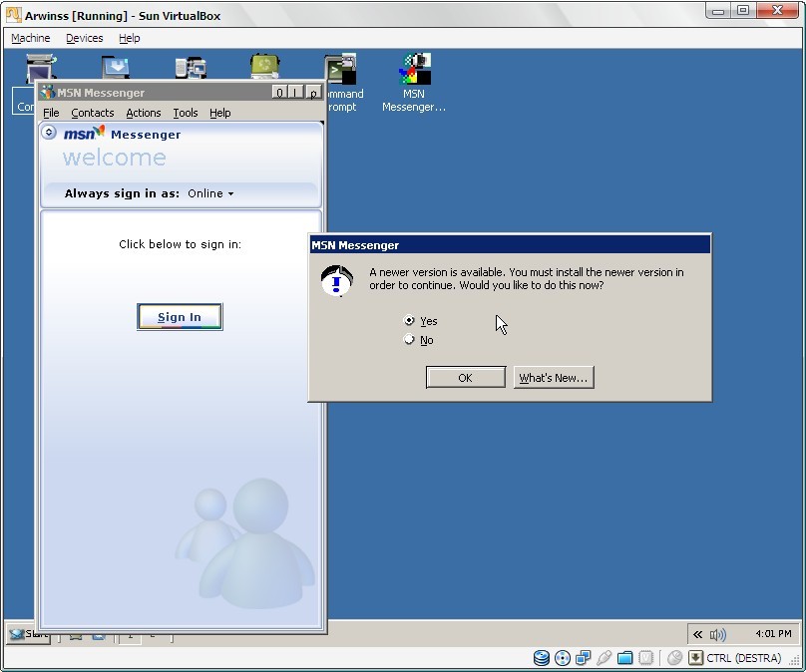Click OK in the update dialog
Screen dimensions: 806x672
click(x=465, y=378)
